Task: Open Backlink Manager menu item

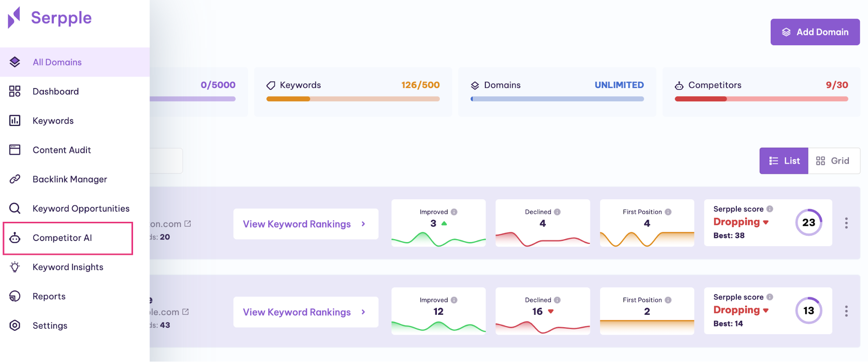Action: tap(75, 179)
